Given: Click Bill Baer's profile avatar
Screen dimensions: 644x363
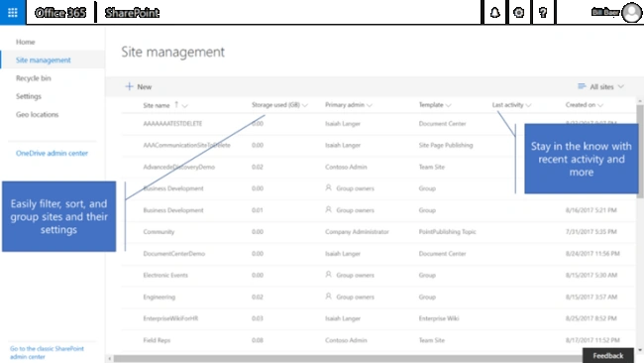Looking at the screenshot, I should coord(631,13).
